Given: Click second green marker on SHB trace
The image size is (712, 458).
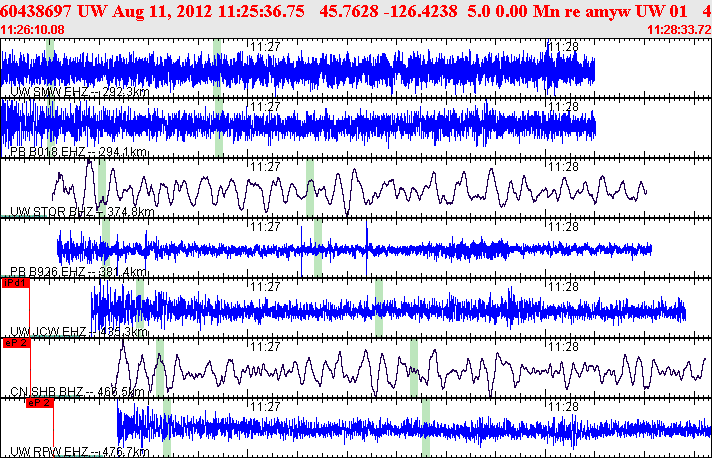Looking at the screenshot, I should [414, 367].
